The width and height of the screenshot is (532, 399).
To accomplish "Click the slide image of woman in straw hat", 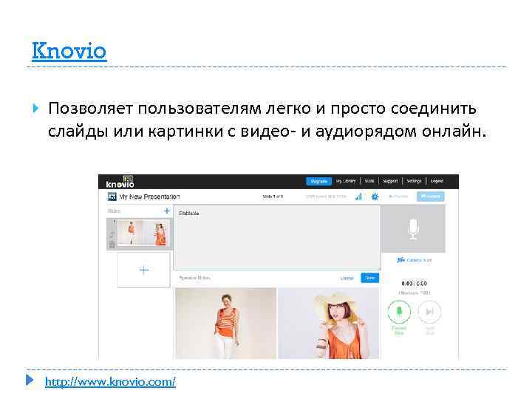I will 328,324.
